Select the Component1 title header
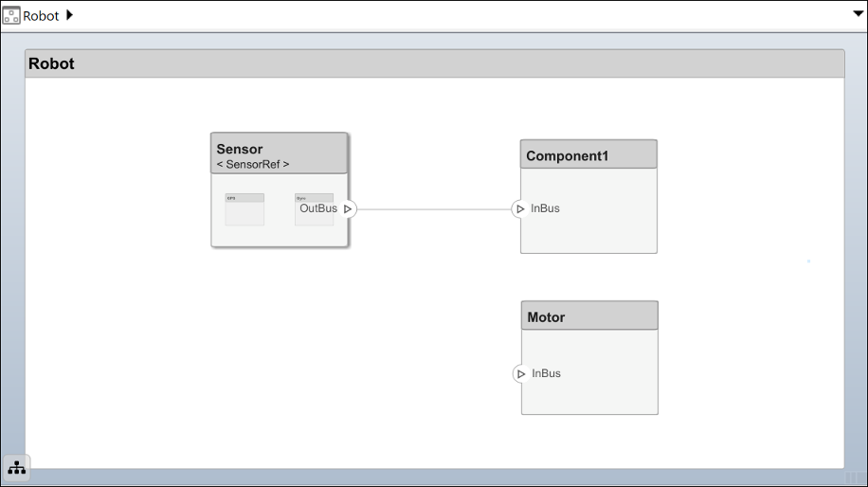This screenshot has height=487, width=868. 568,156
